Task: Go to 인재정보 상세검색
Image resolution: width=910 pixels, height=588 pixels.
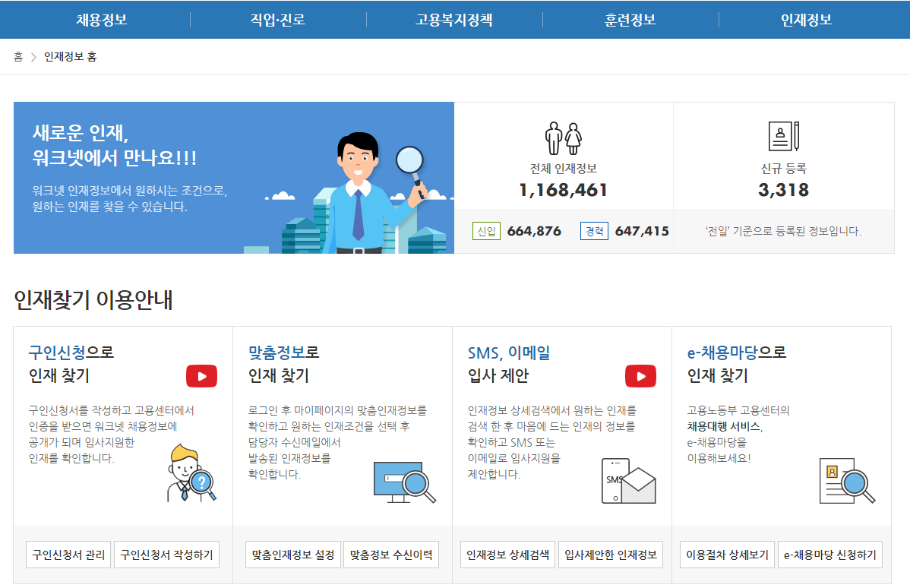Action: tap(508, 555)
